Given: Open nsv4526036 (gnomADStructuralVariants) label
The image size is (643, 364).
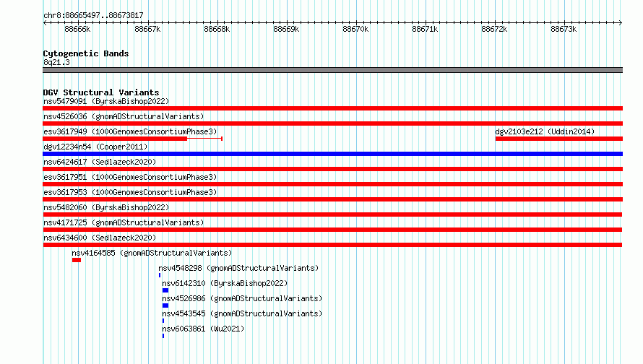Looking at the screenshot, I should click(x=124, y=116).
